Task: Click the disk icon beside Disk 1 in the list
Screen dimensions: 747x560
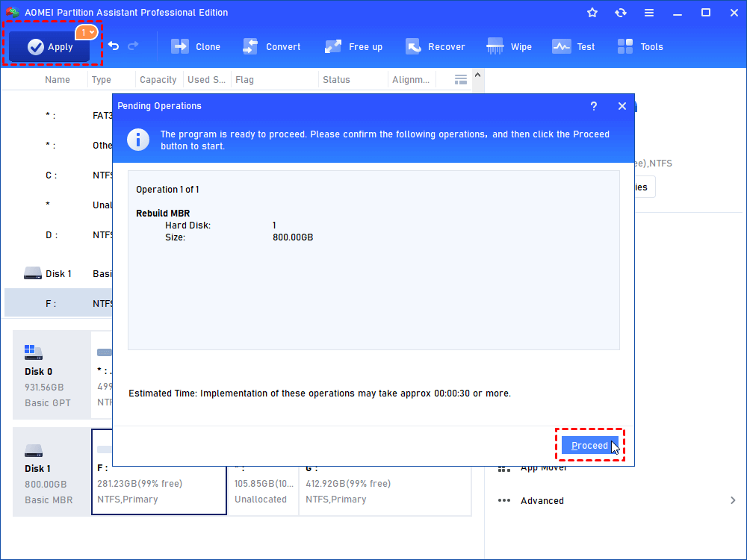Action: tap(33, 273)
